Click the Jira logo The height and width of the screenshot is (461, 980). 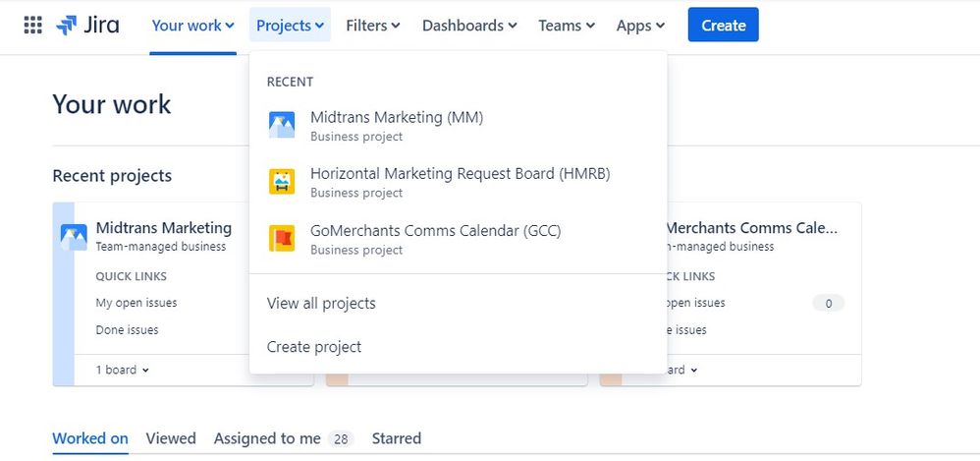87,25
